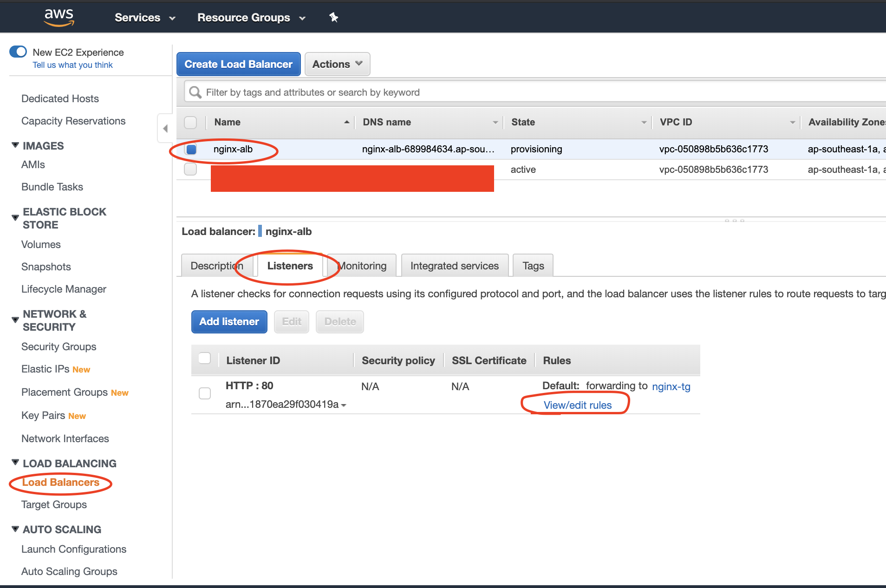Select all load balancers header checkbox
886x588 pixels.
click(190, 122)
